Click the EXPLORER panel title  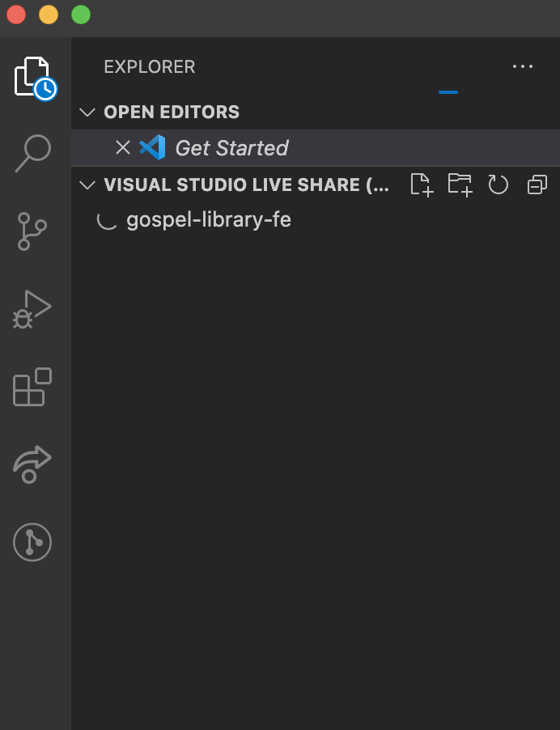coord(150,67)
